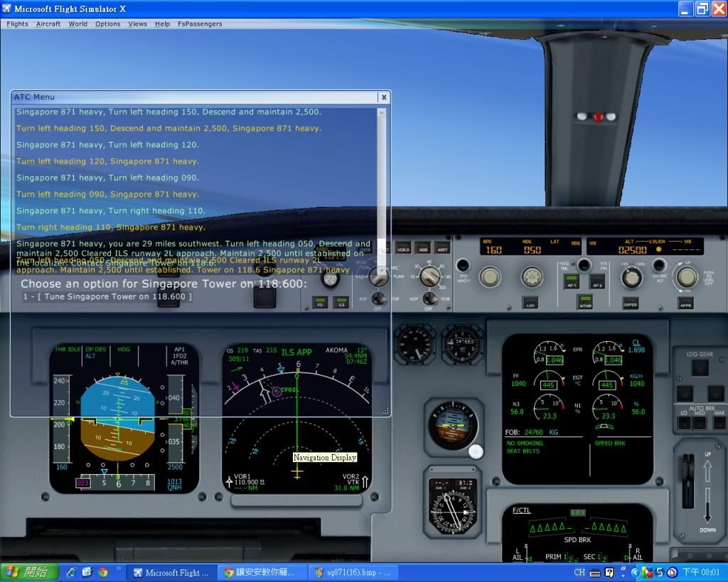The image size is (728, 582).
Task: Click the ND mode selector knob
Action: pos(378,277)
